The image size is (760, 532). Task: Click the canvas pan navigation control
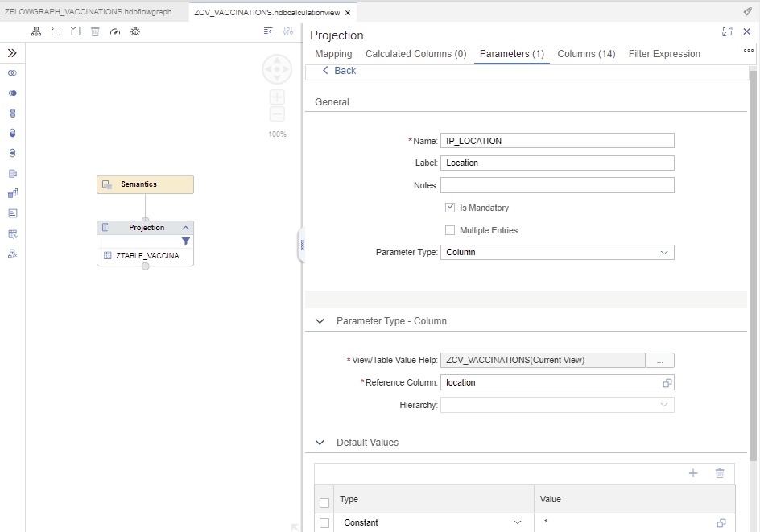pos(277,69)
